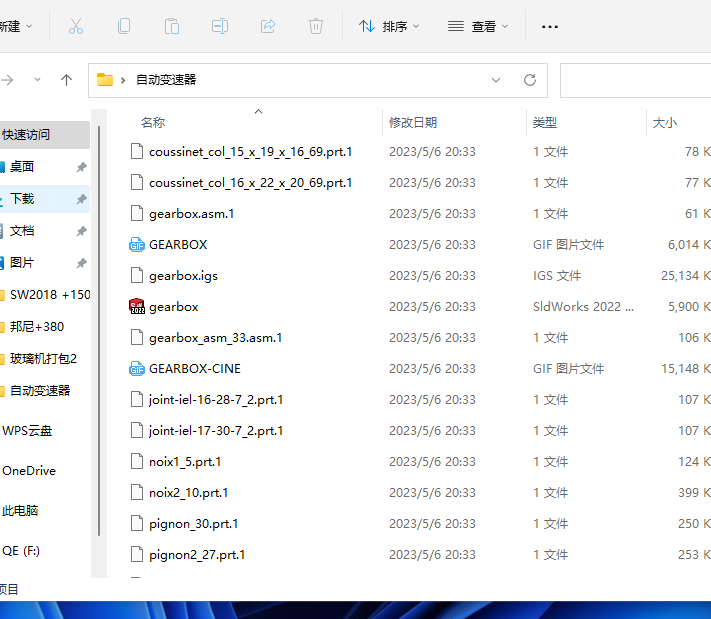This screenshot has height=619, width=711.
Task: Open SW2018 +150 folder in sidebar
Action: (x=50, y=295)
